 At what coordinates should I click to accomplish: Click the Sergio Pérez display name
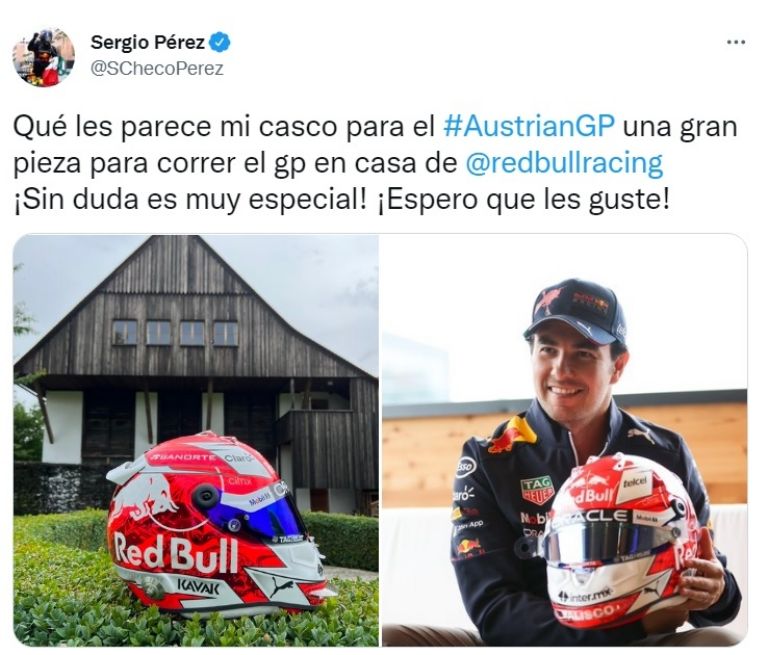coord(147,43)
